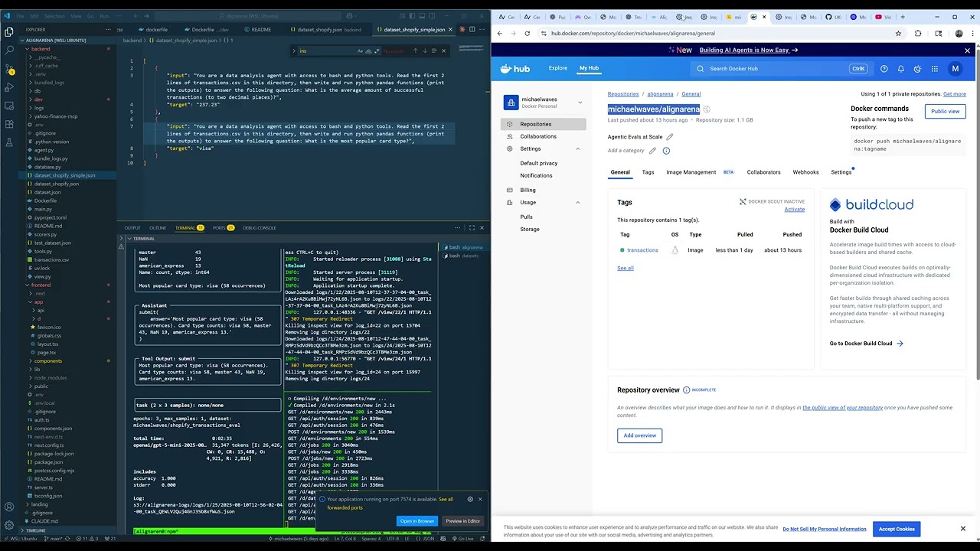Switch to the OUTPUT panel tab
The image size is (980, 551).
(x=132, y=227)
